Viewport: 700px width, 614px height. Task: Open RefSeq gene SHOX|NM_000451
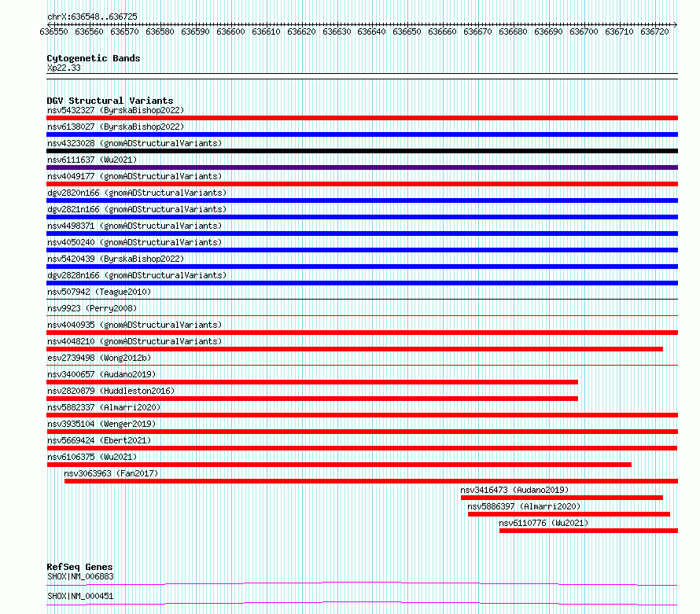[80, 596]
